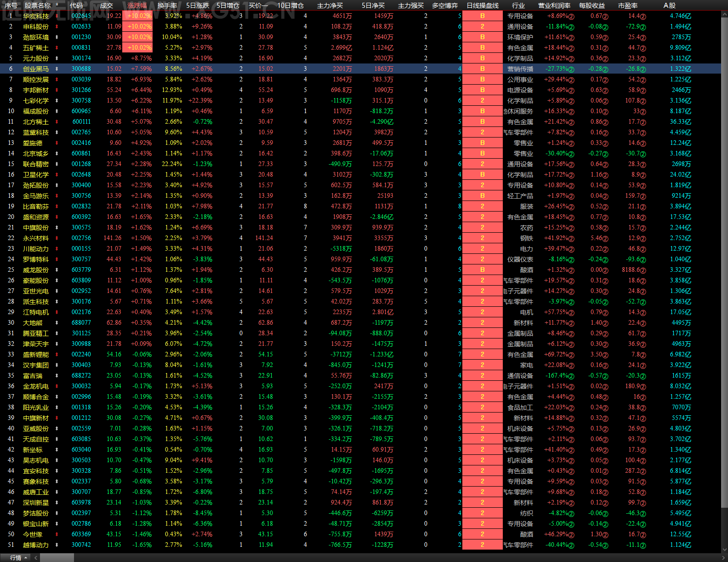Select stock name 创业黑马 in the list
This screenshot has width=728, height=562.
click(x=36, y=69)
